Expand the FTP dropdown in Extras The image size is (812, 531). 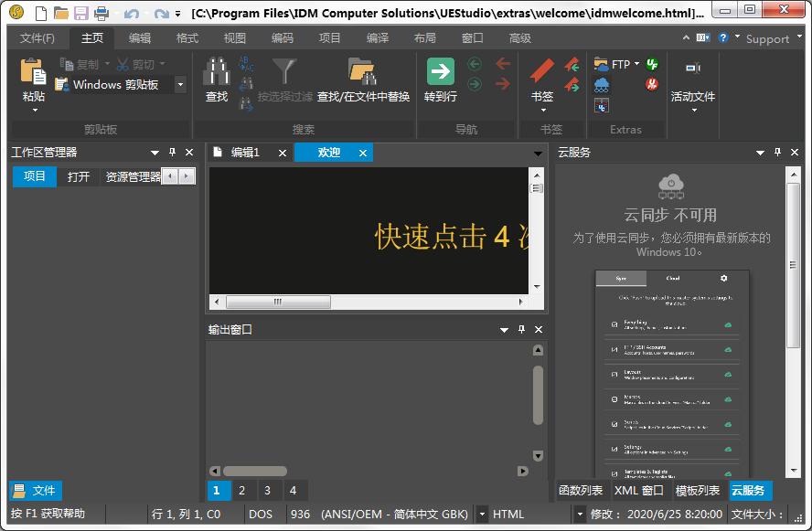(637, 64)
